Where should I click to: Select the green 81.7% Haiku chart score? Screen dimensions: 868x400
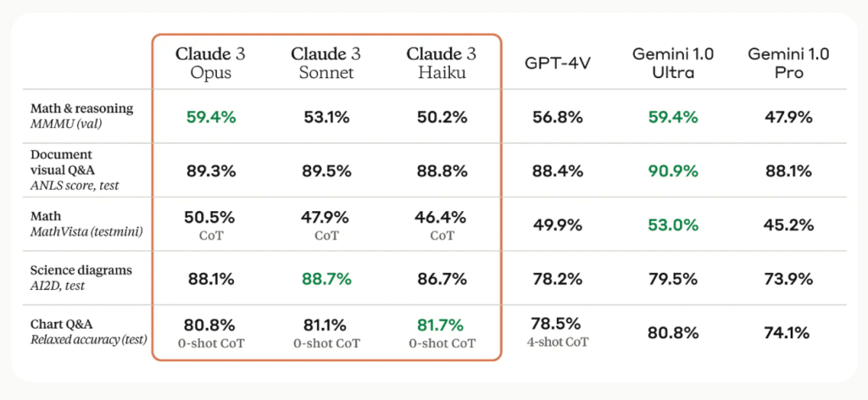tap(442, 325)
